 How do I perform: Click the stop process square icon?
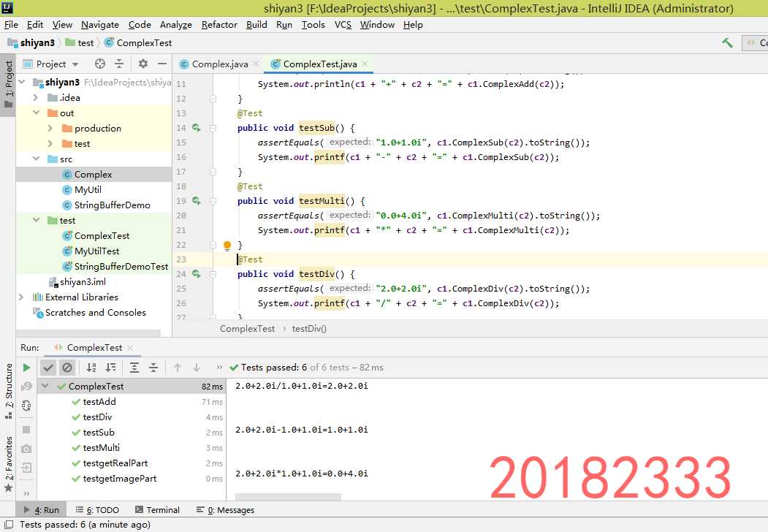(x=26, y=430)
